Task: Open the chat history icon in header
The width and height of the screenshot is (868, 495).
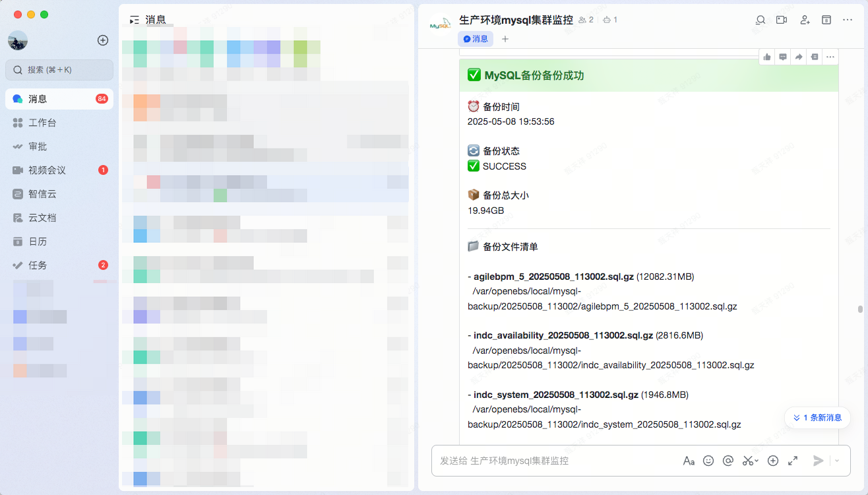Action: [x=826, y=20]
